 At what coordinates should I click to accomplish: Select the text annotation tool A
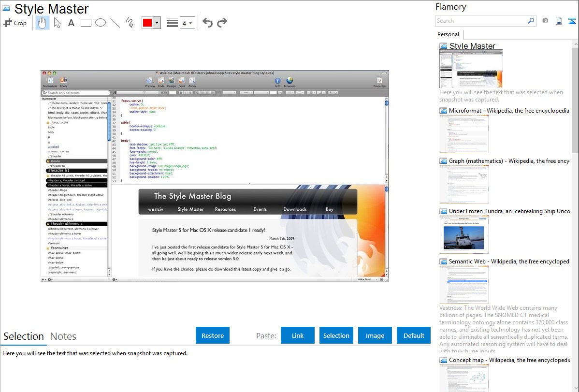[x=71, y=23]
